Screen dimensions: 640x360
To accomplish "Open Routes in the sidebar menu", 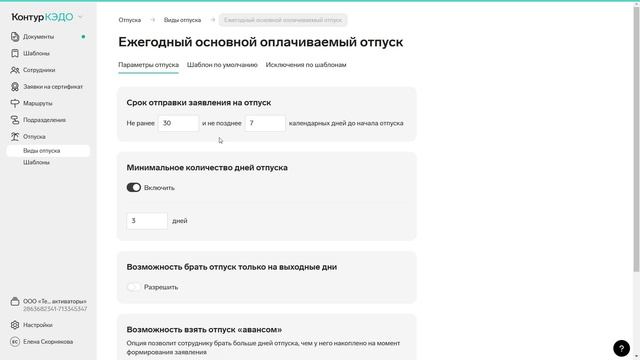I will pyautogui.click(x=38, y=103).
